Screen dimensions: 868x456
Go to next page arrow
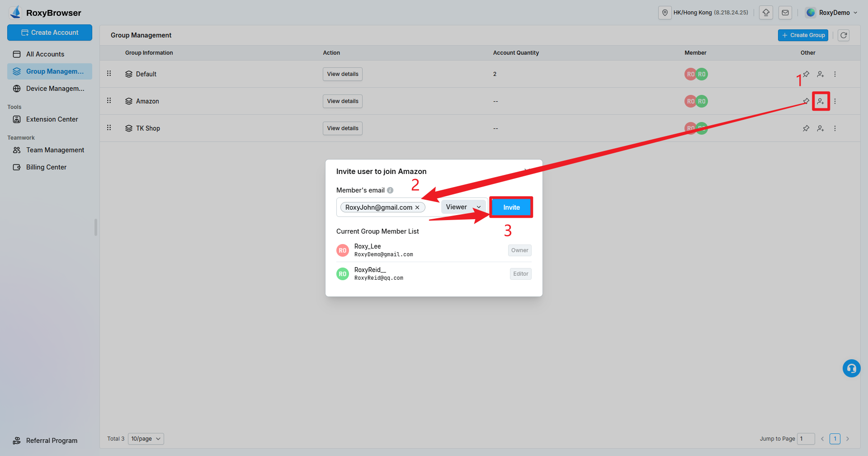click(x=848, y=439)
